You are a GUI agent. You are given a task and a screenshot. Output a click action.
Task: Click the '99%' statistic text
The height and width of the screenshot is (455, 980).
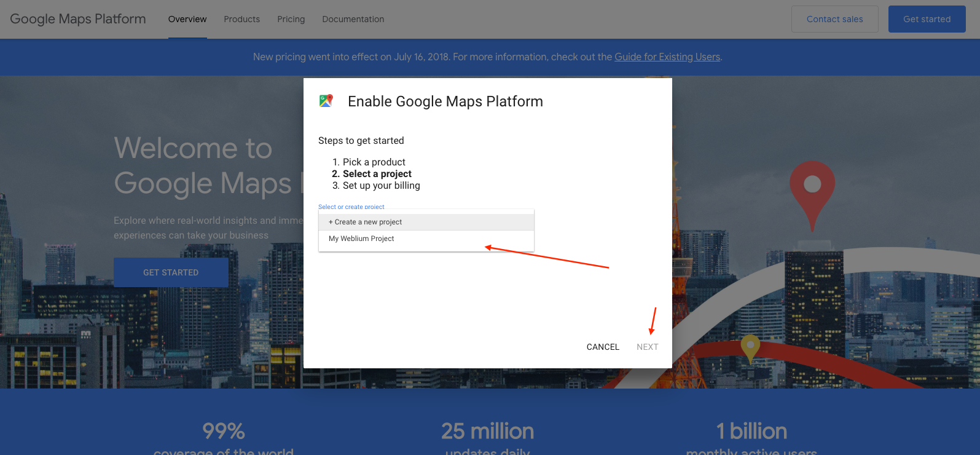[224, 431]
